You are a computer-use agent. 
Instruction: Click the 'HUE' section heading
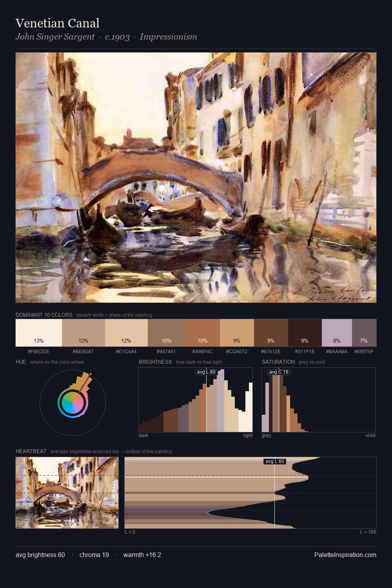click(x=21, y=362)
